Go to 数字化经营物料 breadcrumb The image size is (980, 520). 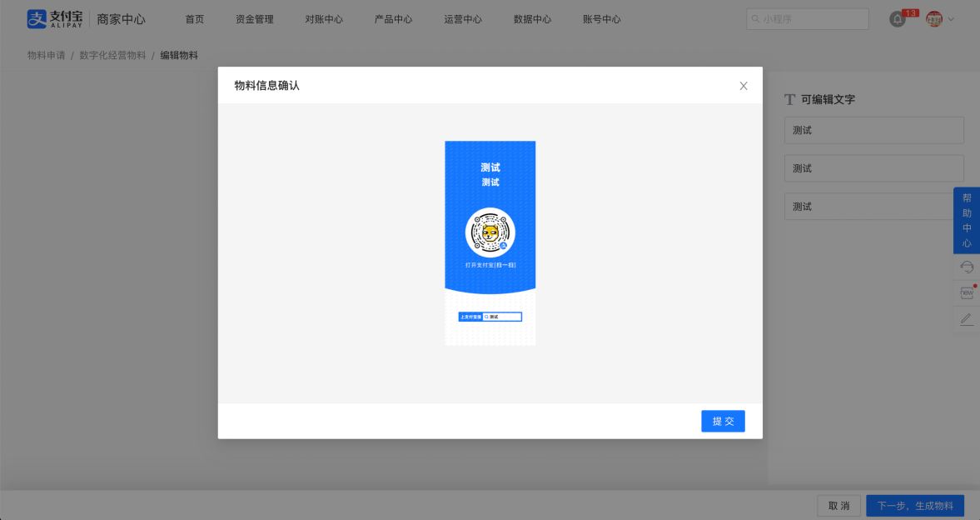(112, 55)
